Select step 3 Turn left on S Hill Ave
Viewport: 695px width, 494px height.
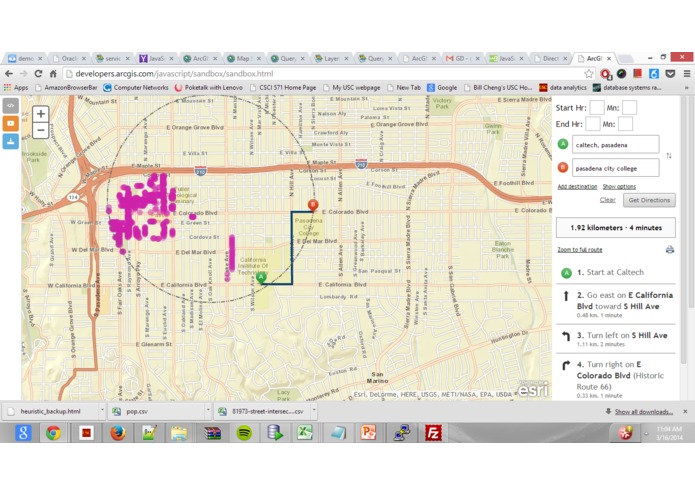point(616,339)
